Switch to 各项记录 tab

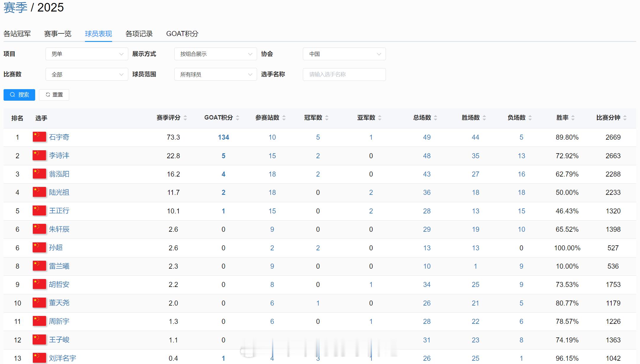[x=139, y=34]
